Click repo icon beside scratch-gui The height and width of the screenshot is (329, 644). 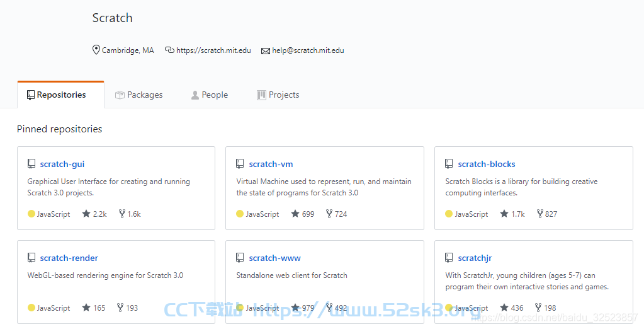tap(31, 164)
